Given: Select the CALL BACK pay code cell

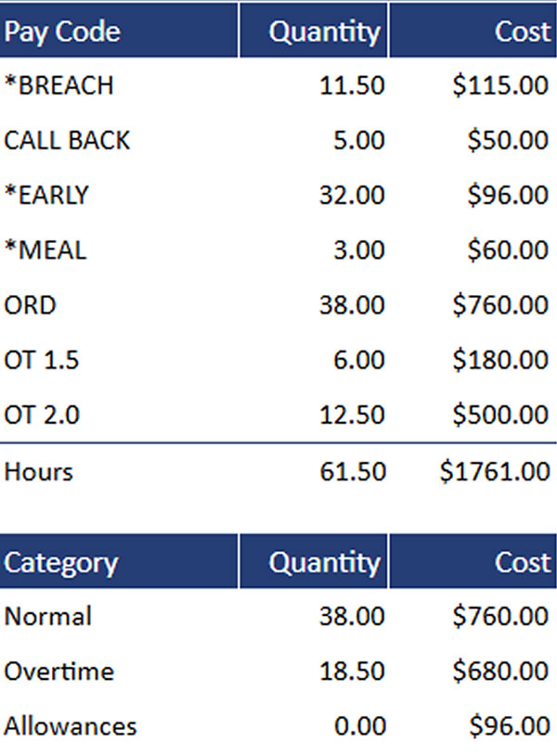Looking at the screenshot, I should [x=67, y=140].
